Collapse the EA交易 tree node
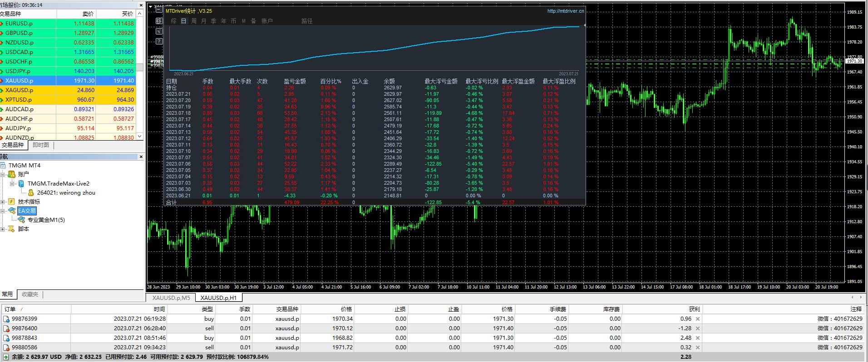 (3, 211)
